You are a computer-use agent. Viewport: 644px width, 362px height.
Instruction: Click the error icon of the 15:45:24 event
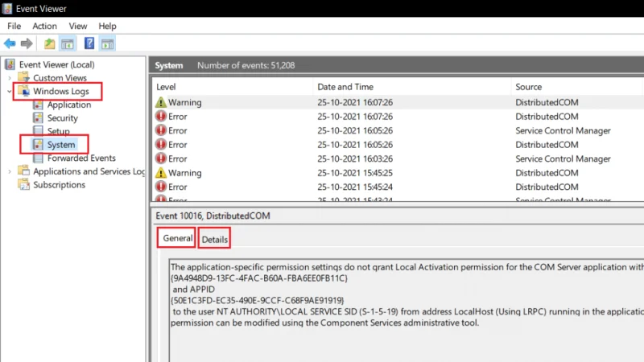coord(160,187)
